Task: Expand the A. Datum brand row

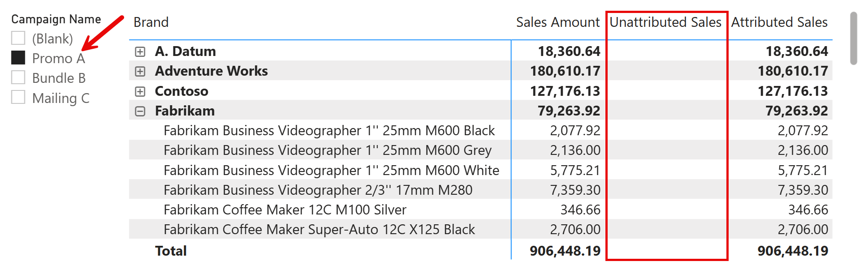Action: point(140,52)
